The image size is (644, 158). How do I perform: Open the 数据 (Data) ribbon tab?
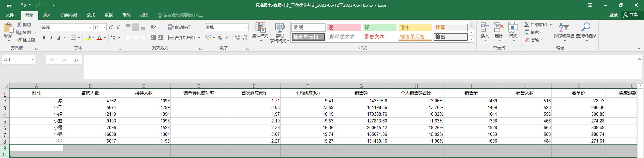pos(108,15)
